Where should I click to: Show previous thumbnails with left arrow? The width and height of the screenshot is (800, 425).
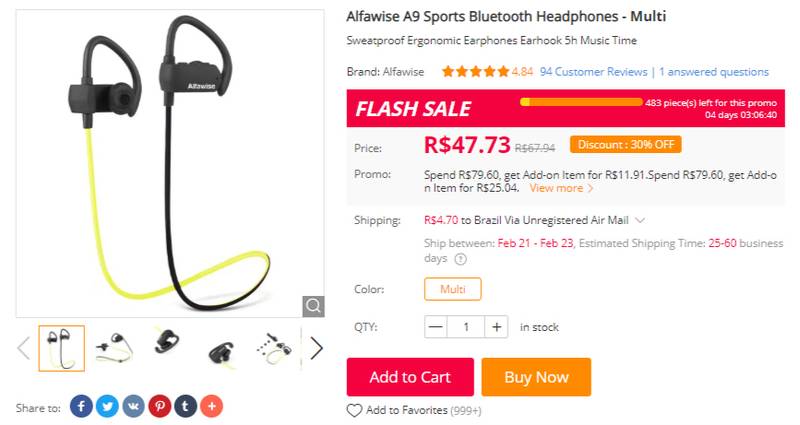point(23,348)
